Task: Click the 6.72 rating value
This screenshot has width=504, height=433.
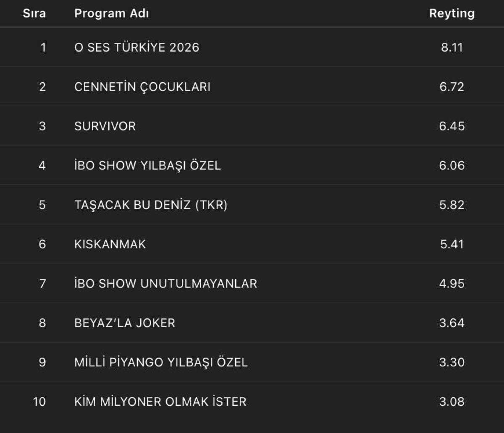Action: pyautogui.click(x=451, y=87)
